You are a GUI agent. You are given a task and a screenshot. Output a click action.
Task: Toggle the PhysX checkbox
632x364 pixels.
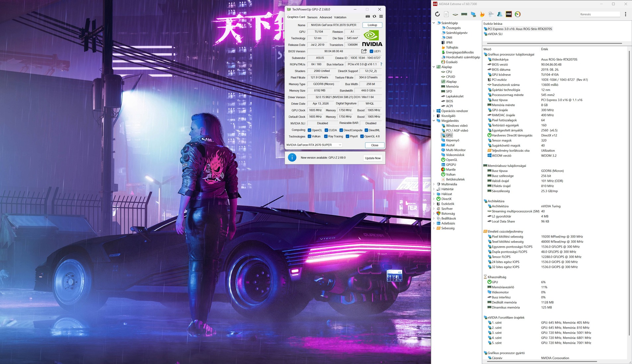click(x=347, y=136)
